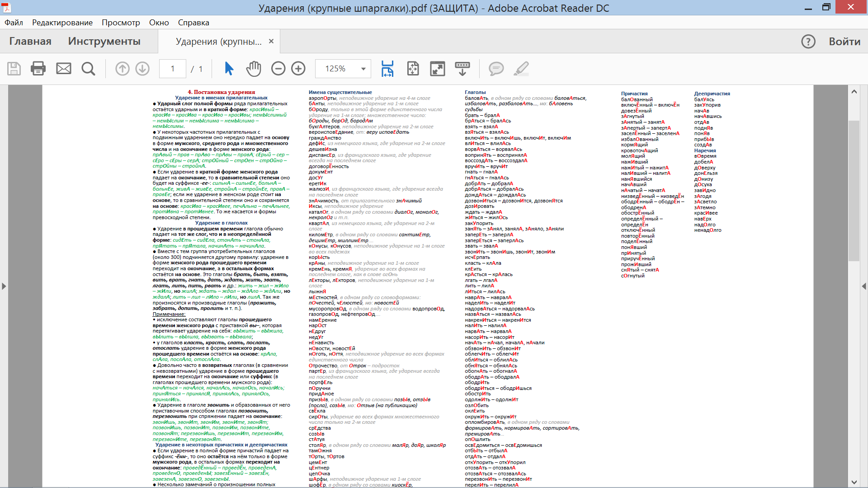Image resolution: width=868 pixels, height=488 pixels.
Task: Open the Help question mark icon
Action: [x=808, y=42]
